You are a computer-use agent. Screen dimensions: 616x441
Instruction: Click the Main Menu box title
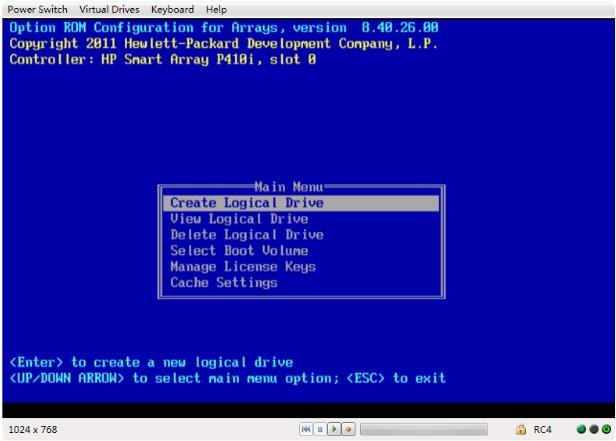[289, 187]
